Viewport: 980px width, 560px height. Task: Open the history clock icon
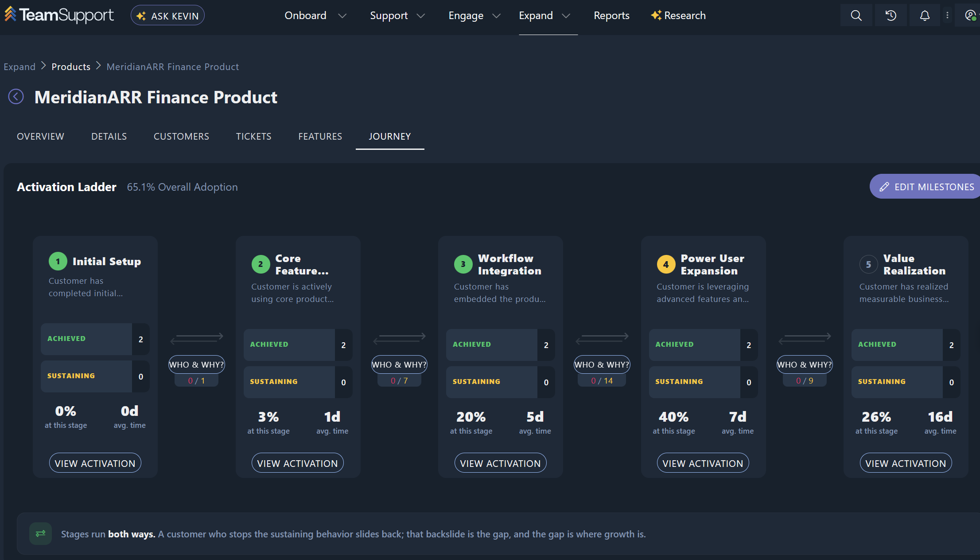click(x=891, y=16)
